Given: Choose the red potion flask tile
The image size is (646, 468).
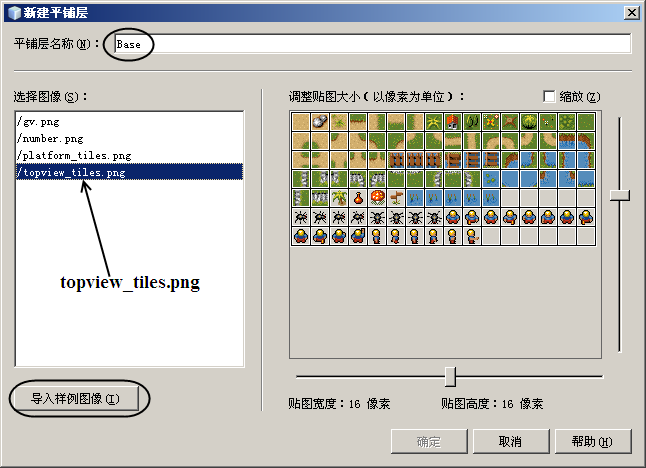Looking at the screenshot, I should click(358, 198).
